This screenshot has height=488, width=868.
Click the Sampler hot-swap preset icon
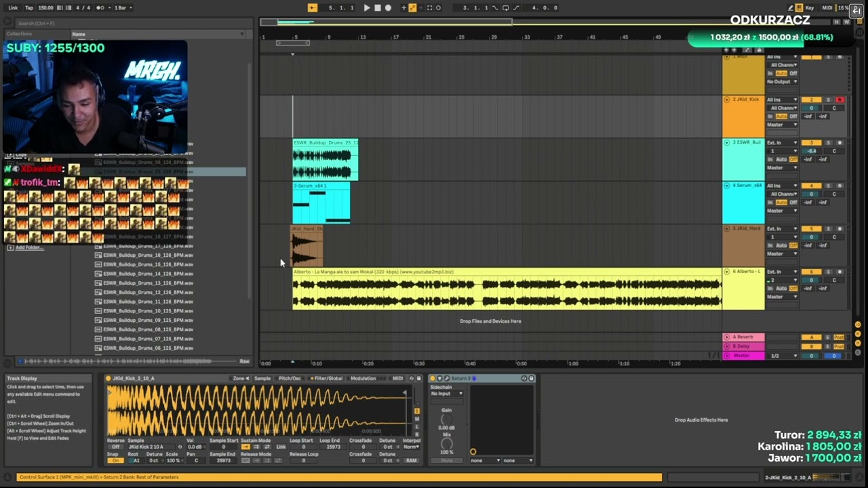(412, 378)
